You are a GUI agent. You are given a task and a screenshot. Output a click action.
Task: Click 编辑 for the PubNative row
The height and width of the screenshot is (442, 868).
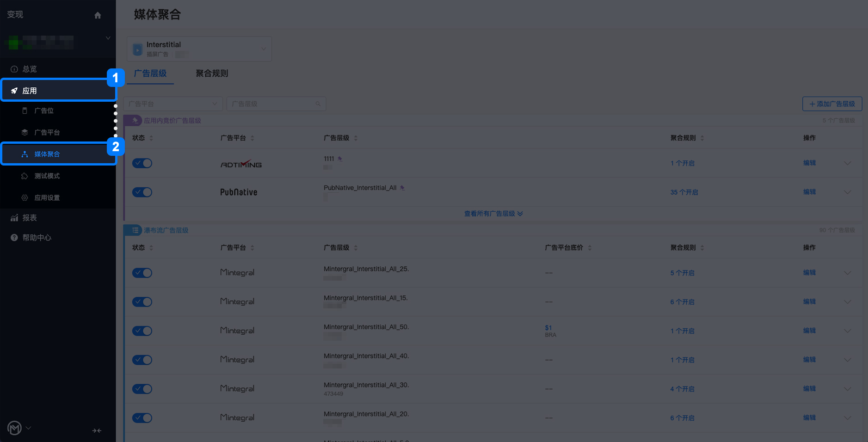tap(809, 192)
